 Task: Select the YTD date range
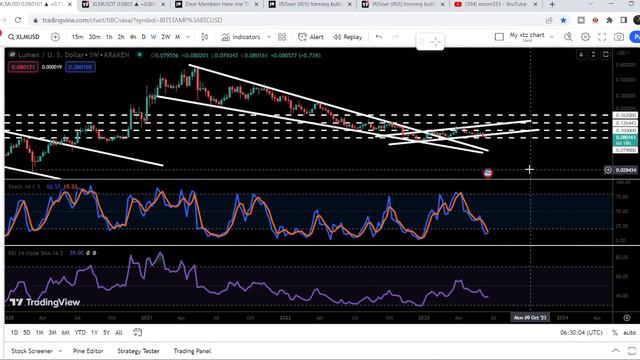80,333
